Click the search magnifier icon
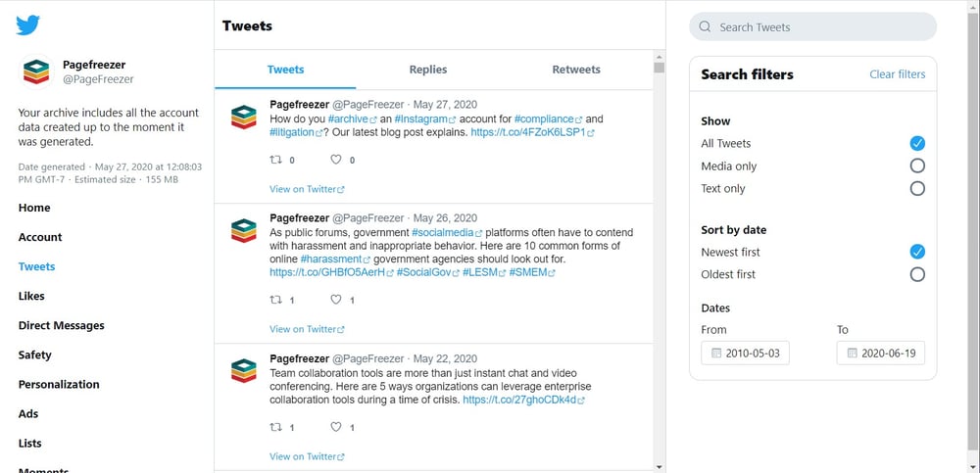 (706, 27)
